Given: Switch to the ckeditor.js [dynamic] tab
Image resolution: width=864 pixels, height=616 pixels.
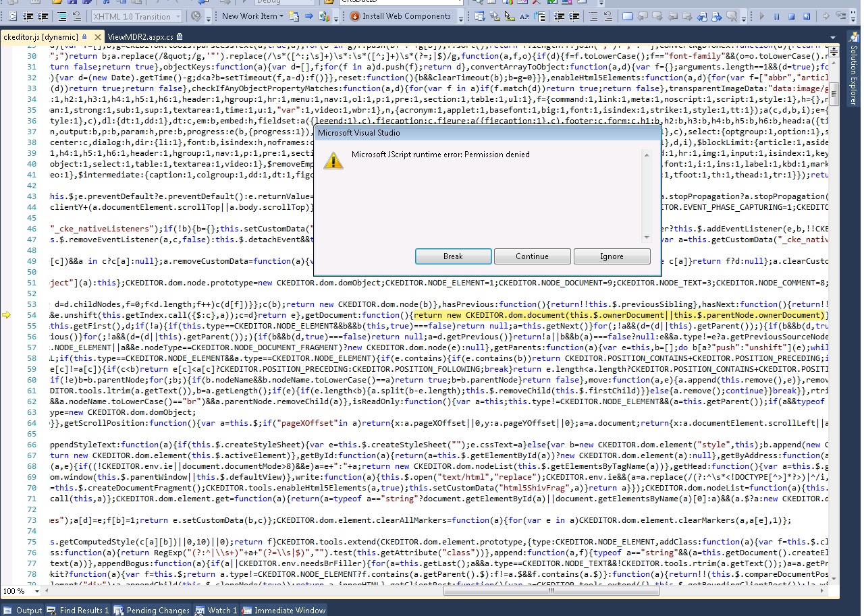Looking at the screenshot, I should [40, 36].
